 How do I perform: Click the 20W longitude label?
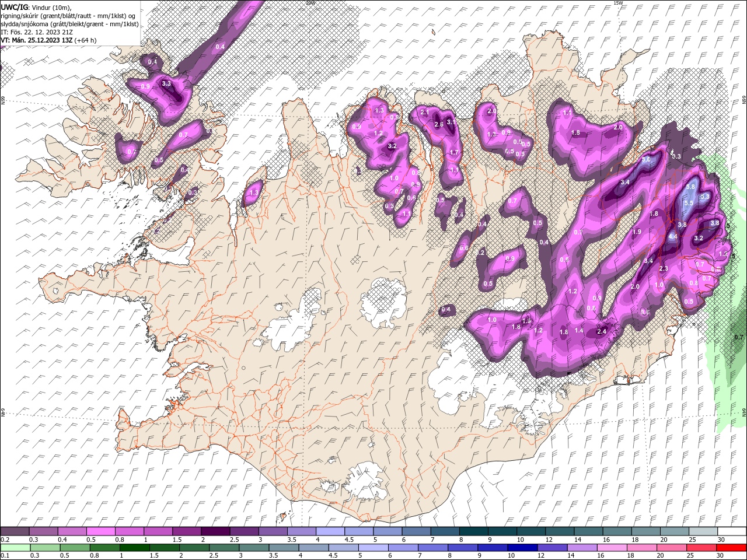click(310, 3)
